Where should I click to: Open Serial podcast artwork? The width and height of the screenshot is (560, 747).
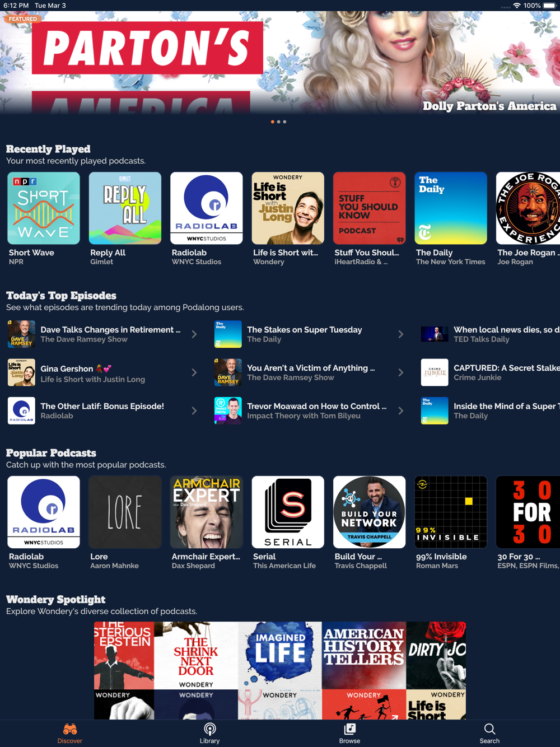tap(288, 512)
